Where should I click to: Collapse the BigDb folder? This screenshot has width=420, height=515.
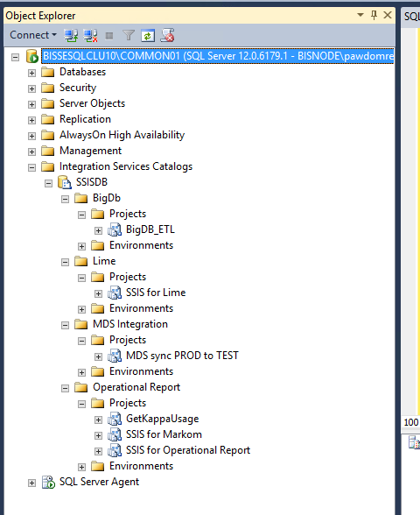[x=66, y=199]
